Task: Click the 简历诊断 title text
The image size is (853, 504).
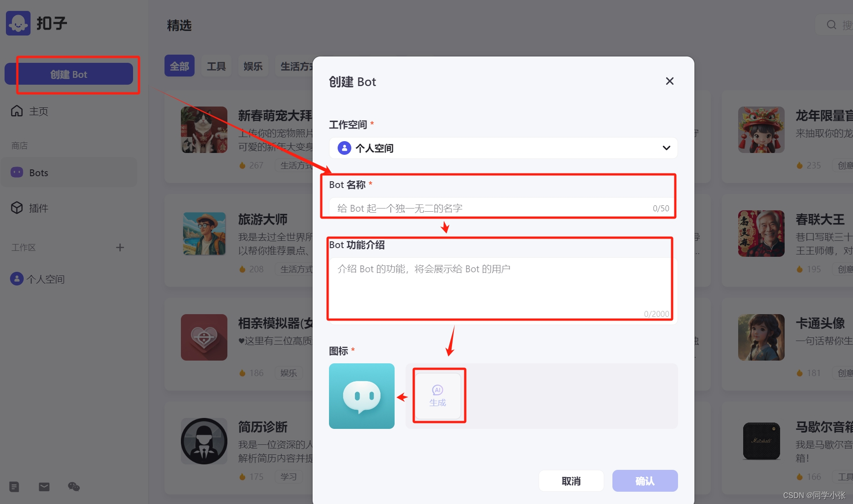Action: (263, 427)
